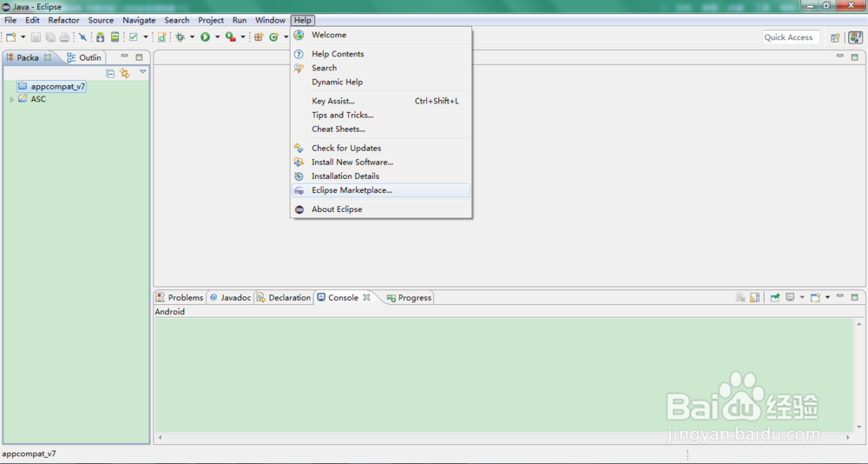Switch to the Declaration tab
This screenshot has height=464, width=868.
(x=284, y=298)
